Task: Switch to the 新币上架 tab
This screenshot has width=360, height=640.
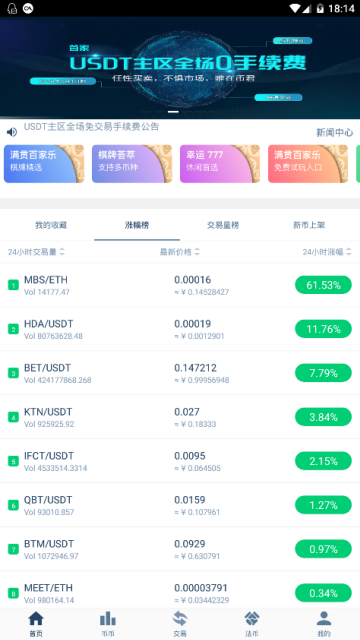Action: 309,225
